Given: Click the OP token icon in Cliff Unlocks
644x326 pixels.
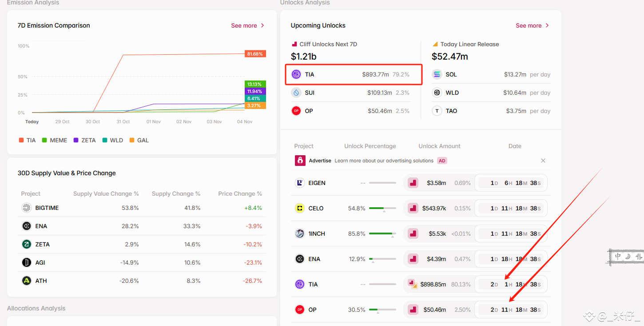Looking at the screenshot, I should (296, 111).
